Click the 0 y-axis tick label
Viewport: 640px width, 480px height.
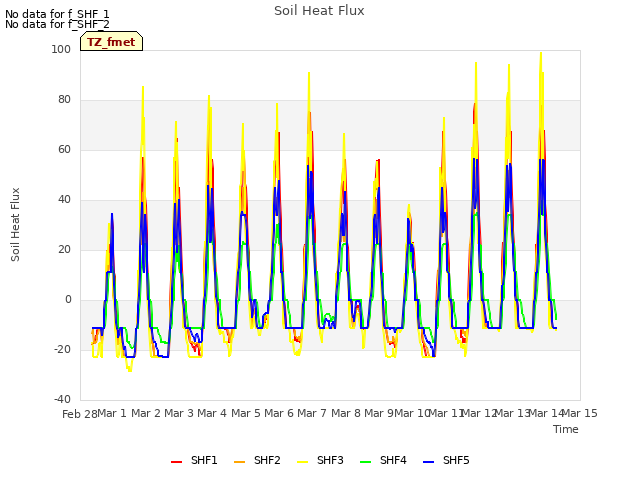68,300
